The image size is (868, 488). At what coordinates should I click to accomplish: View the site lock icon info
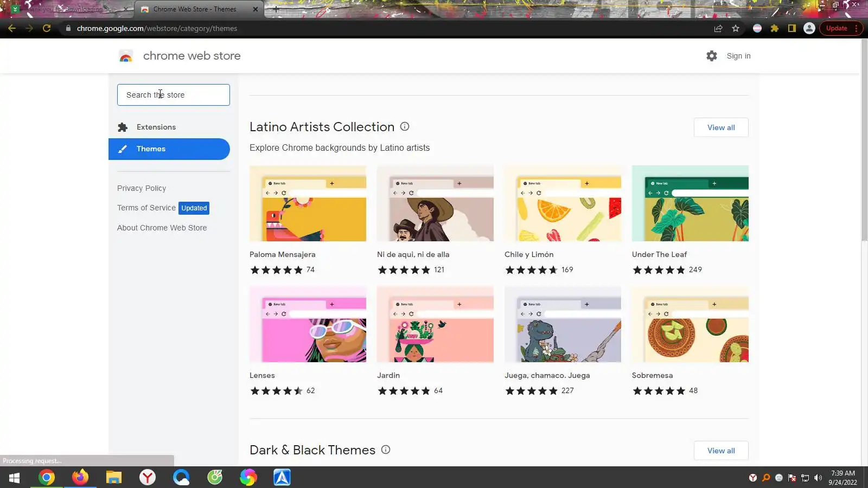click(68, 28)
